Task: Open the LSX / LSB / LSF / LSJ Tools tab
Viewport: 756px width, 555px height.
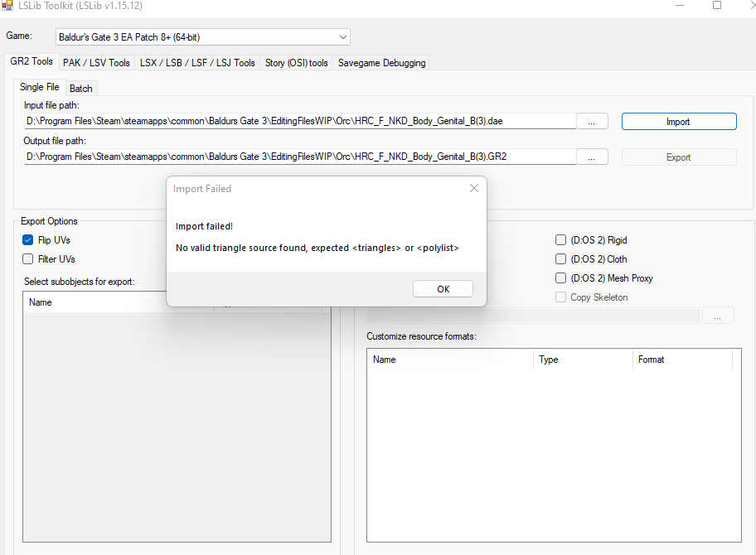Action: (197, 63)
